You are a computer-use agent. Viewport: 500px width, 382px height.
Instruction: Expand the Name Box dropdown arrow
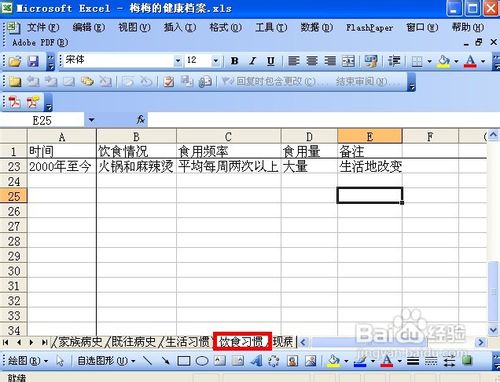(x=91, y=120)
